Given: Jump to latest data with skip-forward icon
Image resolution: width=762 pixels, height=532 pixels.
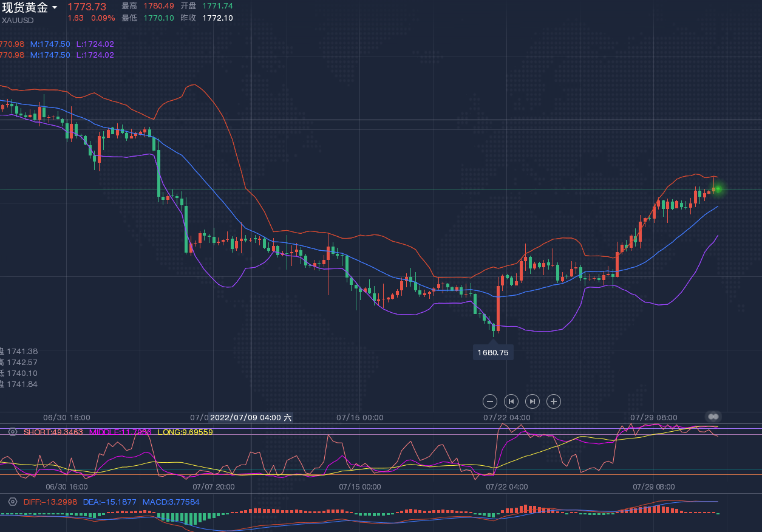Looking at the screenshot, I should (x=532, y=401).
